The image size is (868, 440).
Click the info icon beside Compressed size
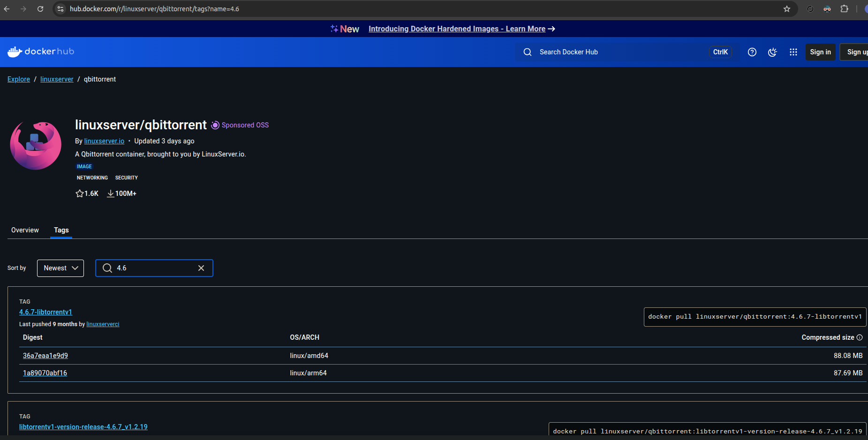coord(860,337)
